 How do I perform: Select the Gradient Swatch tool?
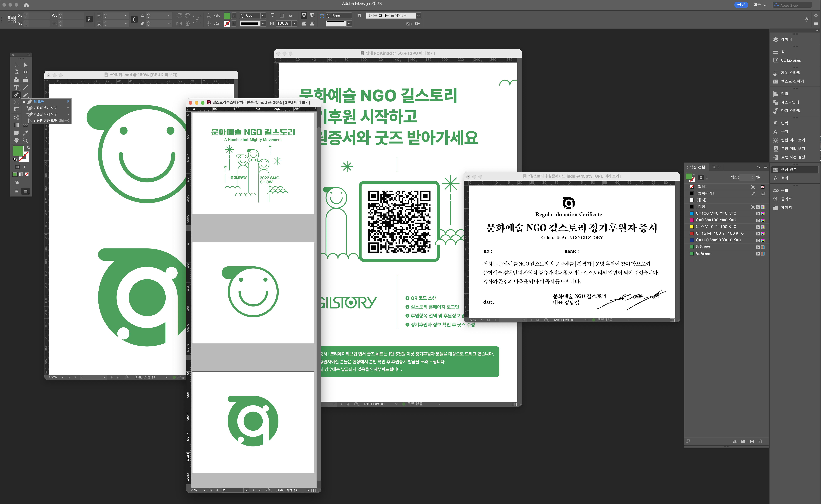(16, 125)
